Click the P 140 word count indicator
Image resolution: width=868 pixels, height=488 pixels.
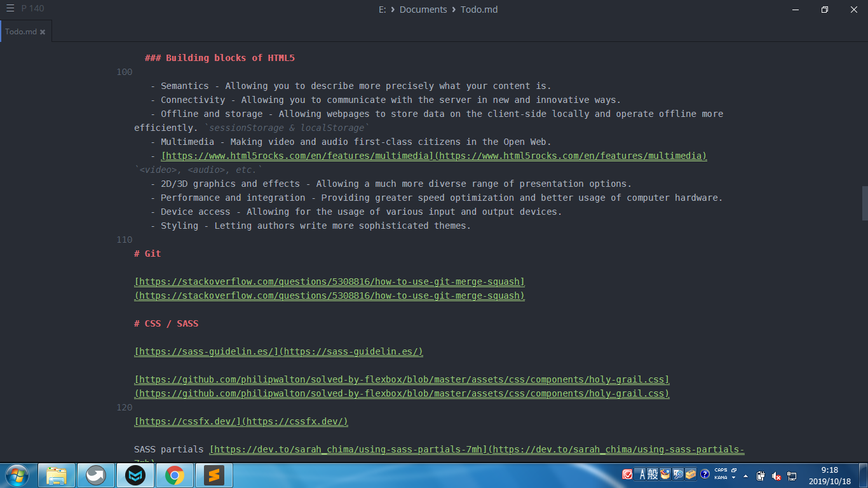click(33, 9)
